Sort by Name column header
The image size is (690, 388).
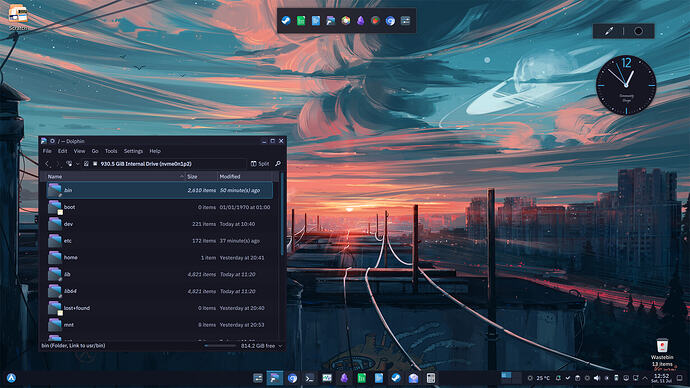[x=115, y=176]
